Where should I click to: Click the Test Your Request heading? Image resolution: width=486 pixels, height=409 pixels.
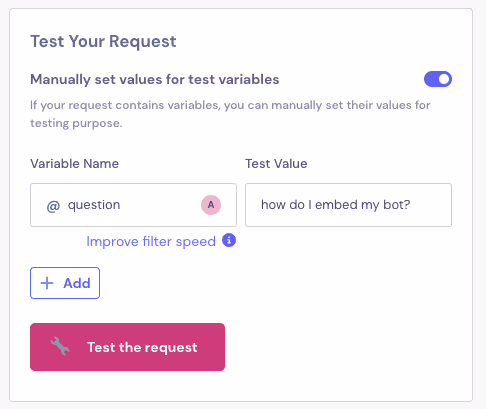click(103, 42)
